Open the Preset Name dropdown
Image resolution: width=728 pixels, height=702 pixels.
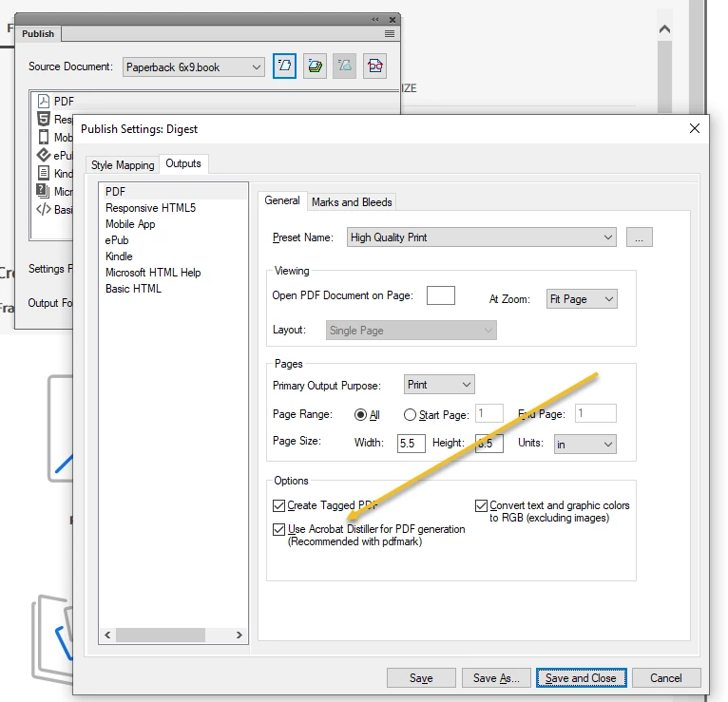point(482,237)
